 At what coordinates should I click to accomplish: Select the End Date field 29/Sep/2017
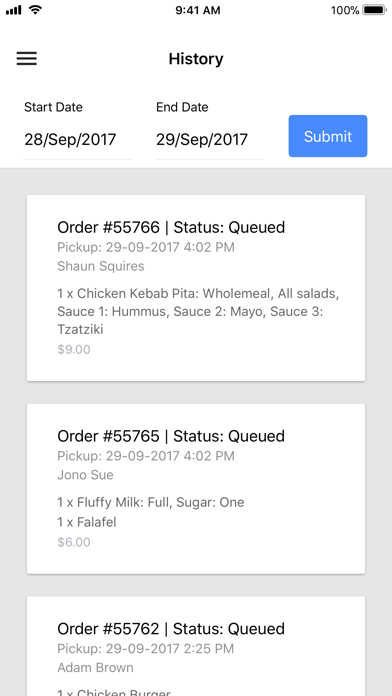click(x=209, y=140)
